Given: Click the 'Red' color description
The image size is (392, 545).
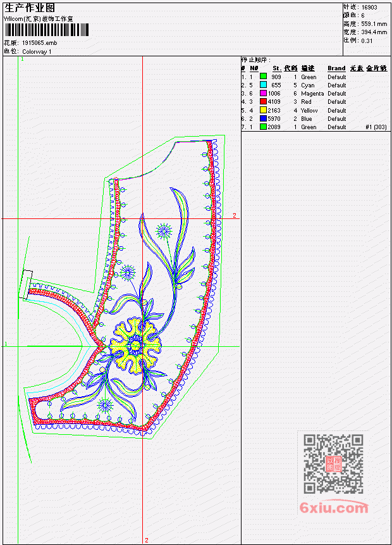Looking at the screenshot, I should [x=306, y=102].
